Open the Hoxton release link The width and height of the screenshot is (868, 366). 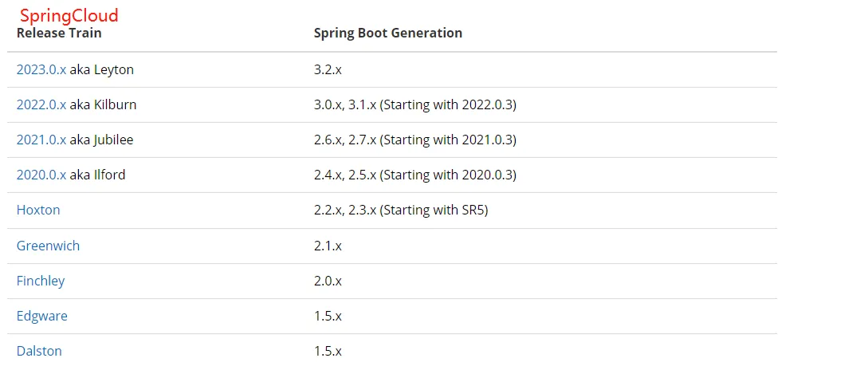(38, 211)
